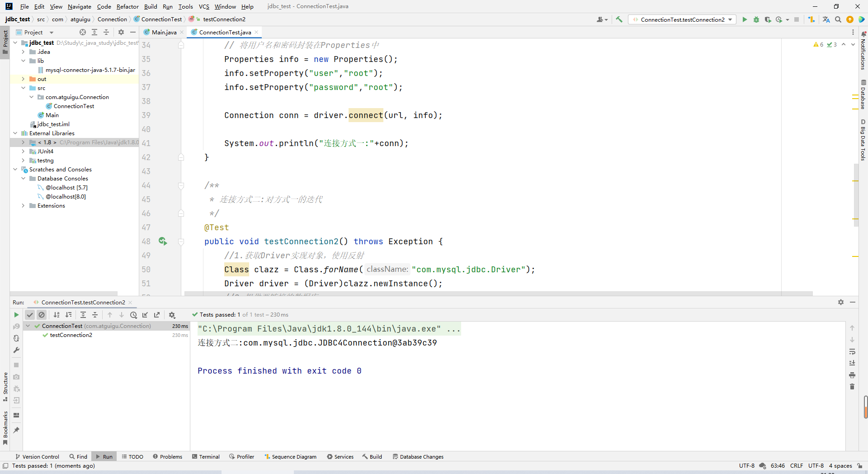
Task: Expand the .idea folder
Action: tap(23, 52)
